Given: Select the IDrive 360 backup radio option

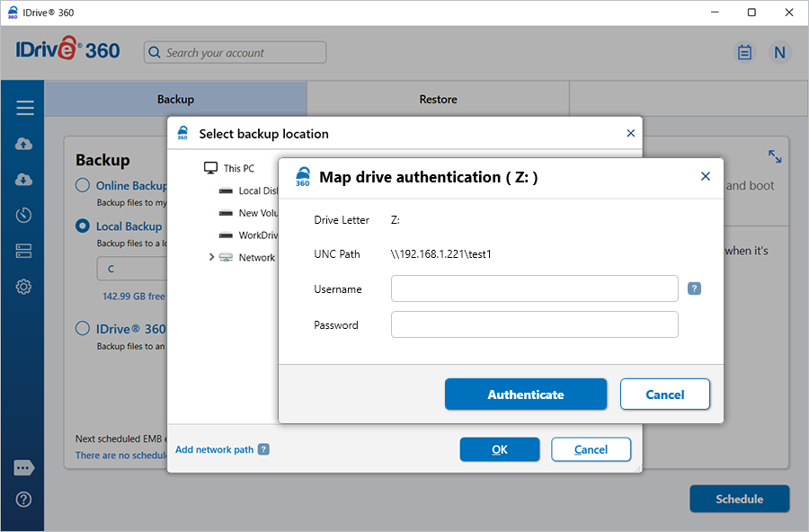Looking at the screenshot, I should [83, 329].
